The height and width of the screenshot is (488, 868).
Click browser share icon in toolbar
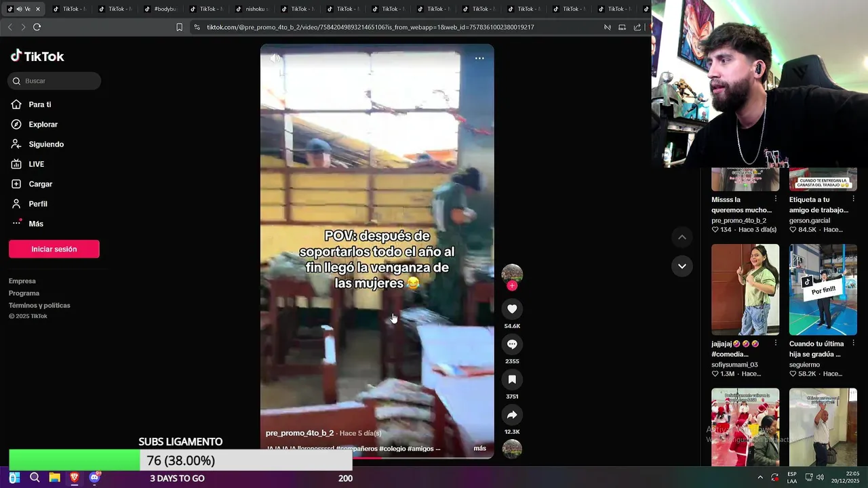[x=637, y=27]
